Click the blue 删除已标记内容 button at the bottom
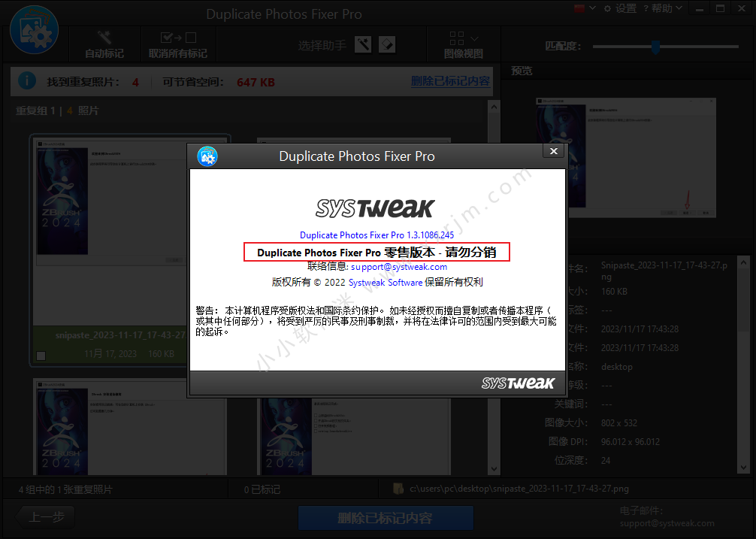Screen dimensions: 756x539 (x=386, y=518)
